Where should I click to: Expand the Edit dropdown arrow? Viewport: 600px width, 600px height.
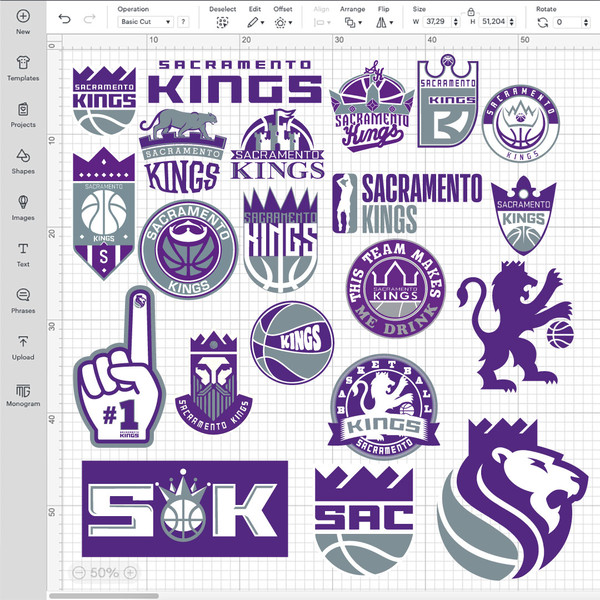pos(262,23)
